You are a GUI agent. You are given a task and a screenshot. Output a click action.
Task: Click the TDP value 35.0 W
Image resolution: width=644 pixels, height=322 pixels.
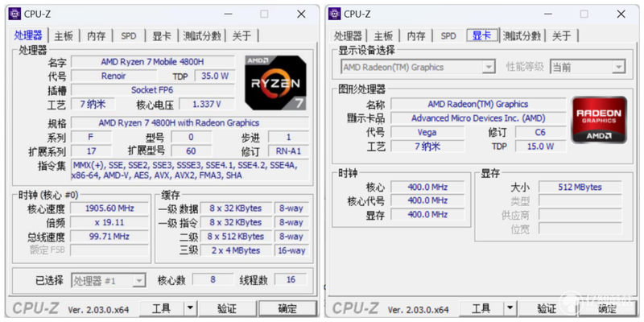(x=215, y=76)
